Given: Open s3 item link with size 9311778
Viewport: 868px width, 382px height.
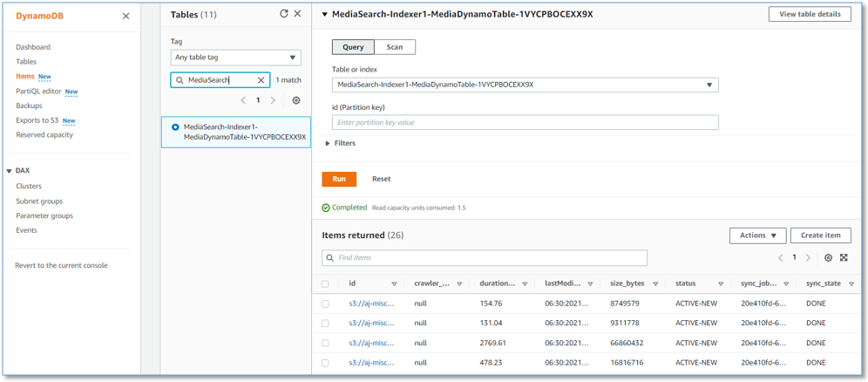Looking at the screenshot, I should (371, 323).
